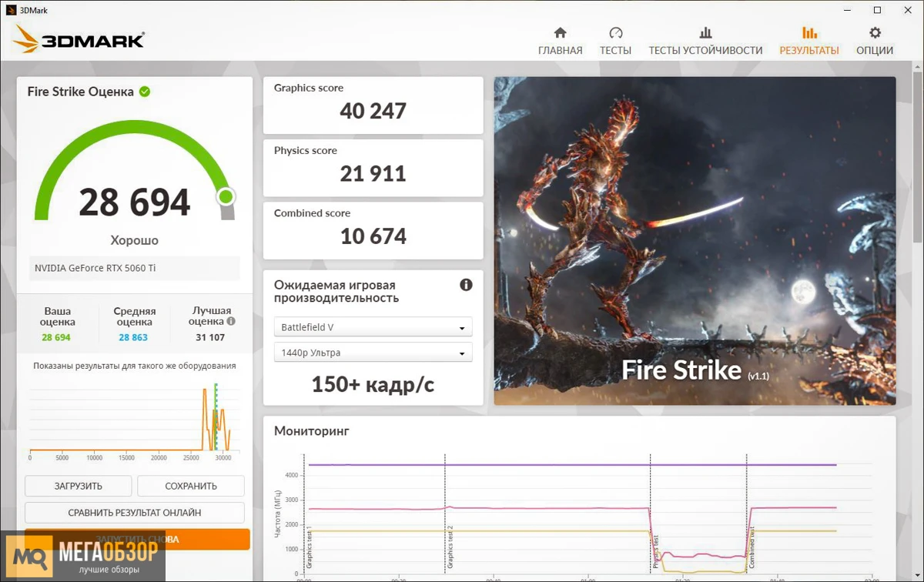Click the green score gauge knob
The width and height of the screenshot is (924, 582).
pyautogui.click(x=226, y=197)
